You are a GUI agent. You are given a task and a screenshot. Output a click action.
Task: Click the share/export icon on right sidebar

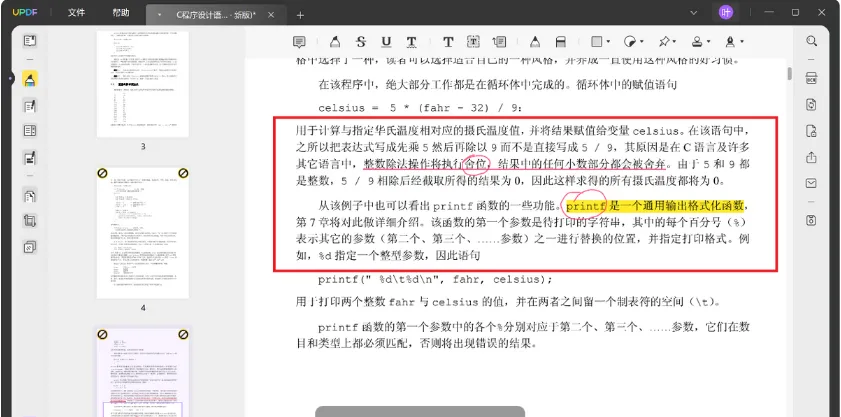click(811, 157)
